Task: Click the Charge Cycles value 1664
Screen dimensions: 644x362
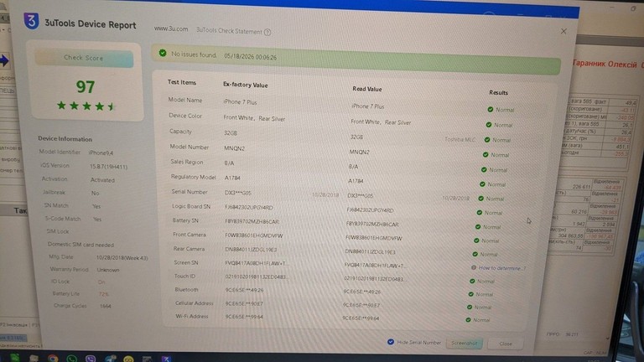Action: pyautogui.click(x=106, y=306)
